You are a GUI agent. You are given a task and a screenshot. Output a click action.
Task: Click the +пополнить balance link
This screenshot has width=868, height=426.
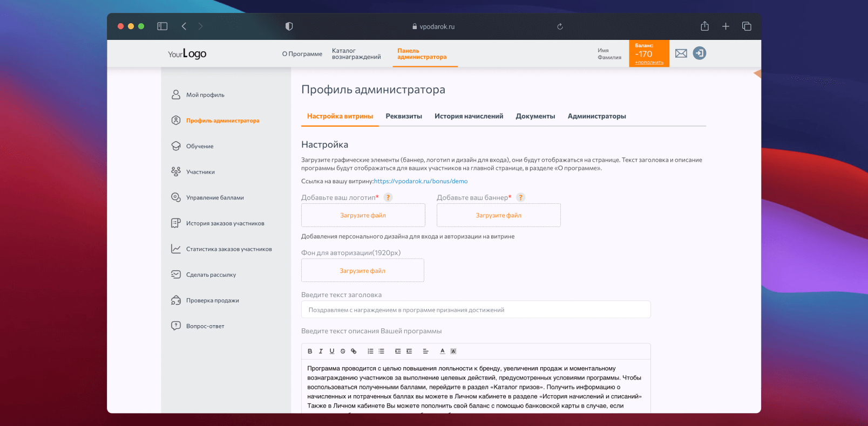click(649, 63)
